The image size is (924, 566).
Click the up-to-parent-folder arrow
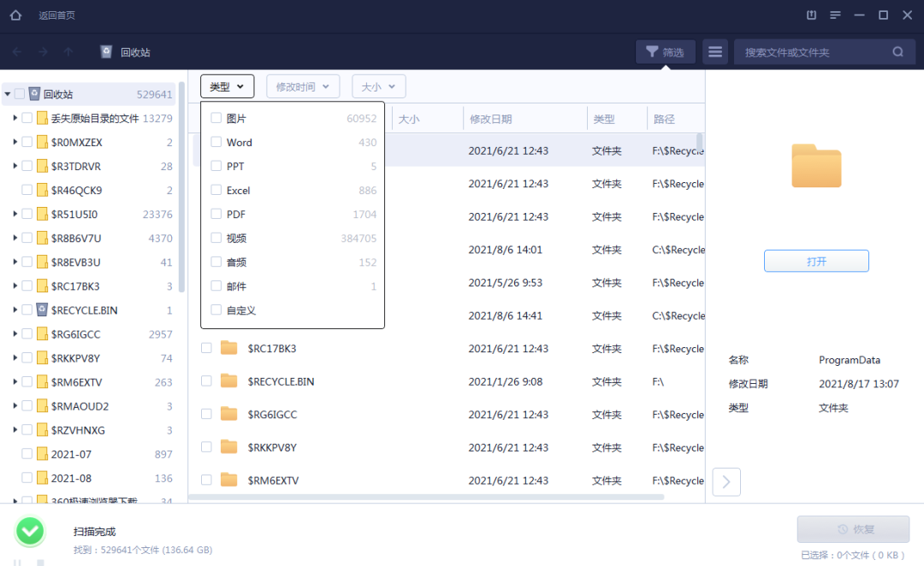tap(69, 51)
